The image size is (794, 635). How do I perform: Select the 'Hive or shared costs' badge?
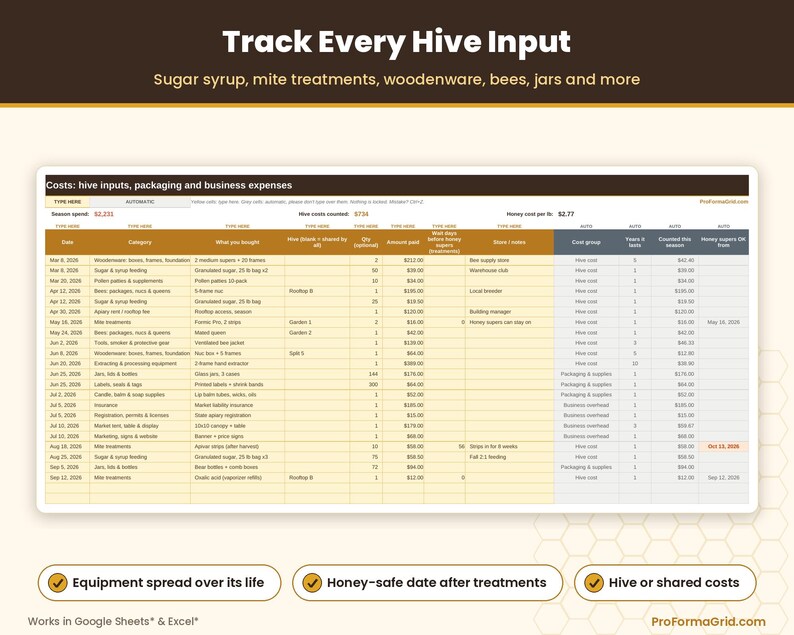coord(664,582)
